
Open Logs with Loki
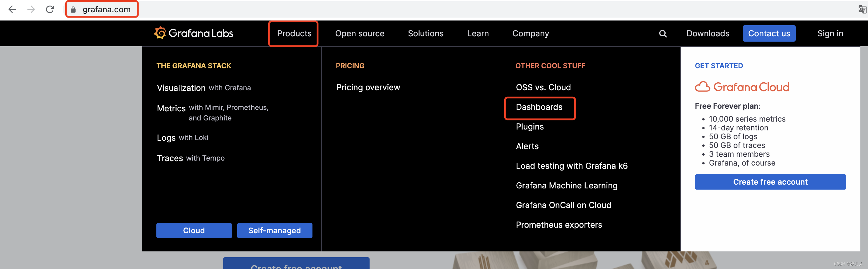[x=183, y=137]
